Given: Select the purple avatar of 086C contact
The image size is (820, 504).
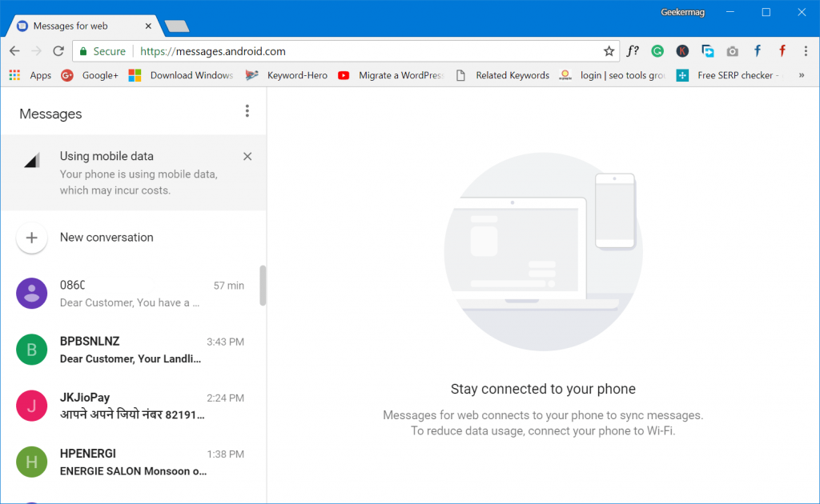Looking at the screenshot, I should click(x=32, y=294).
